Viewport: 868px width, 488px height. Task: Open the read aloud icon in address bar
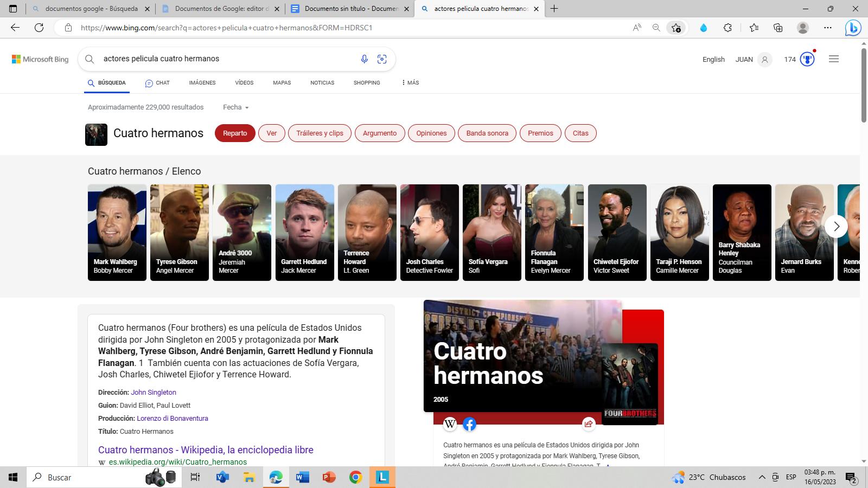[637, 28]
